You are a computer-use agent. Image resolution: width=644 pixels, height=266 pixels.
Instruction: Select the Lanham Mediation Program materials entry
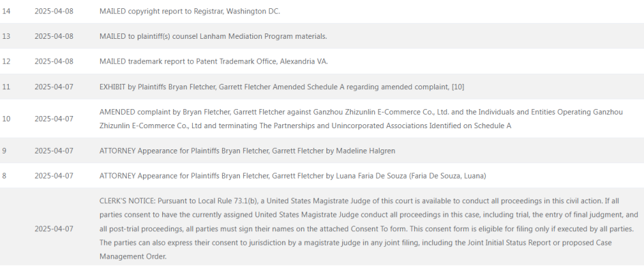(213, 36)
